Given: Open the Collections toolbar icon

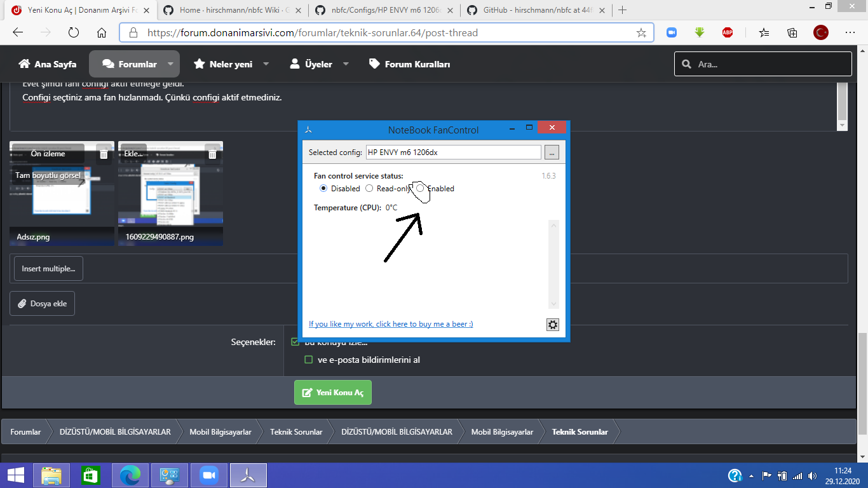Looking at the screenshot, I should coord(792,33).
